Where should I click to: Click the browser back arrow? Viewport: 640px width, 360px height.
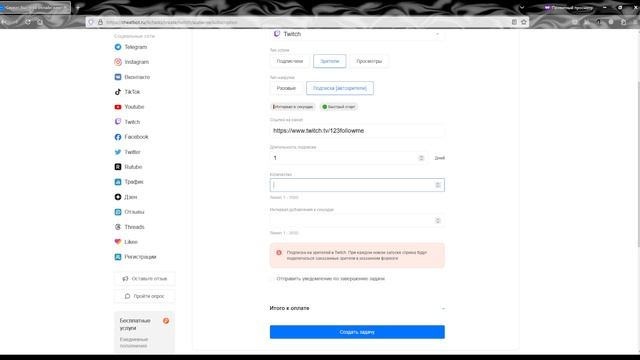tap(4, 22)
